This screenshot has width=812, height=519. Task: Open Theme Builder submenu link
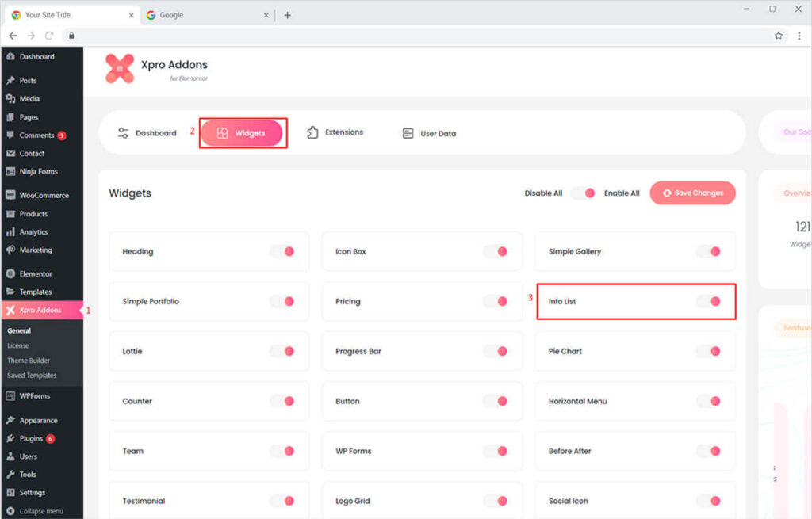click(29, 361)
